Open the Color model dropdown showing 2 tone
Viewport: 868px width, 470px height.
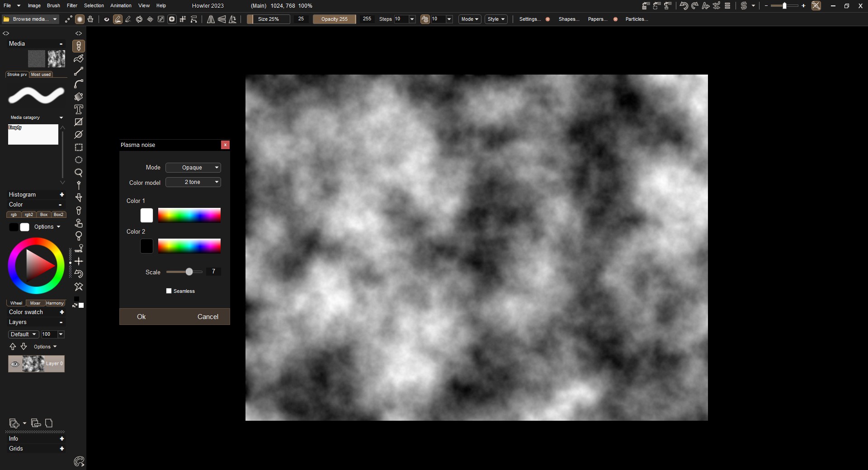[x=193, y=182]
